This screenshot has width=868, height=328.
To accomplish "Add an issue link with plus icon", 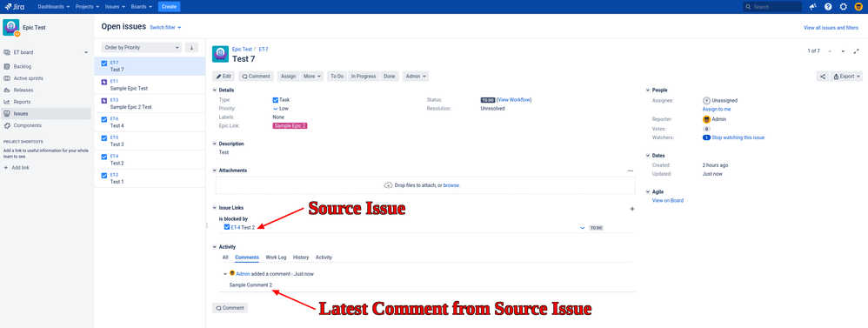I will pos(632,209).
